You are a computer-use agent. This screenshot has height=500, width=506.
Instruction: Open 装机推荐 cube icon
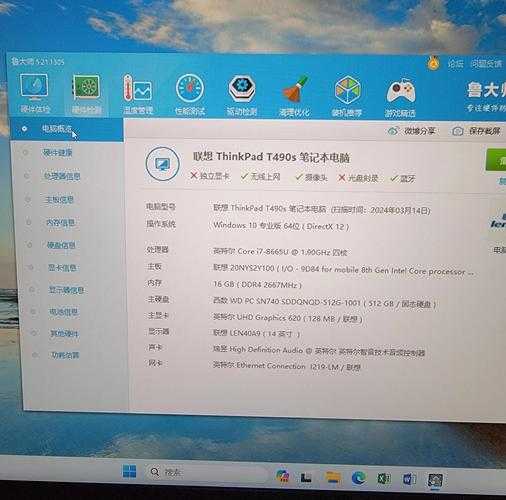point(347,97)
